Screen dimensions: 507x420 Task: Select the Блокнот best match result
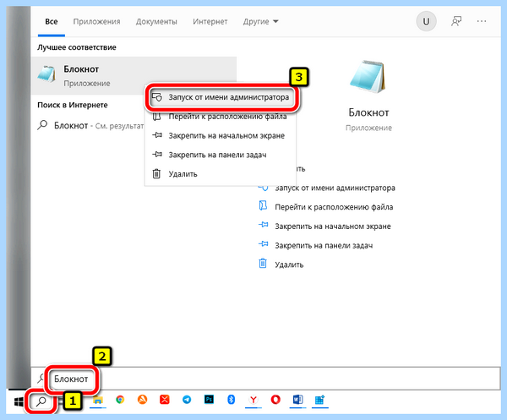134,76
